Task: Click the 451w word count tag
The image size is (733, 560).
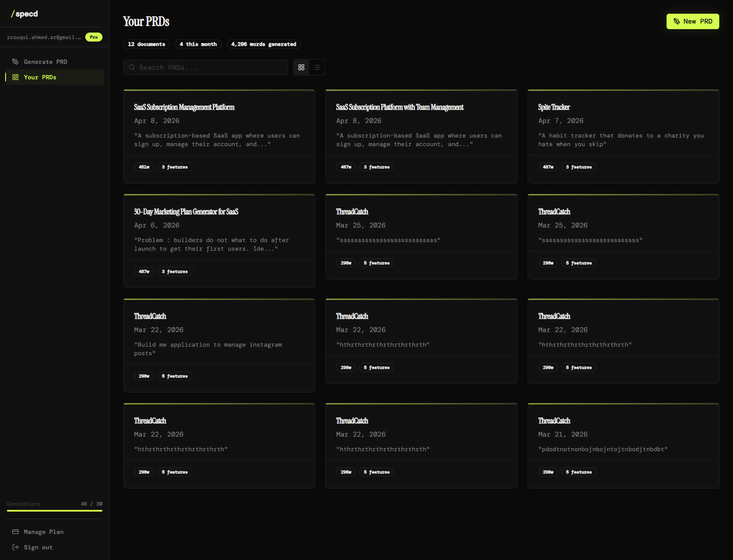Action: (x=144, y=167)
